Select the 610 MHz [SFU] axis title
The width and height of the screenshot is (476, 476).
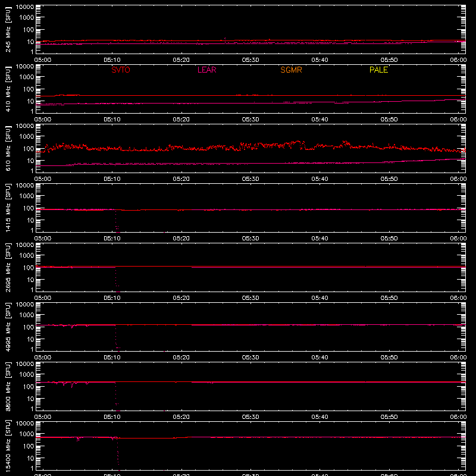8,148
